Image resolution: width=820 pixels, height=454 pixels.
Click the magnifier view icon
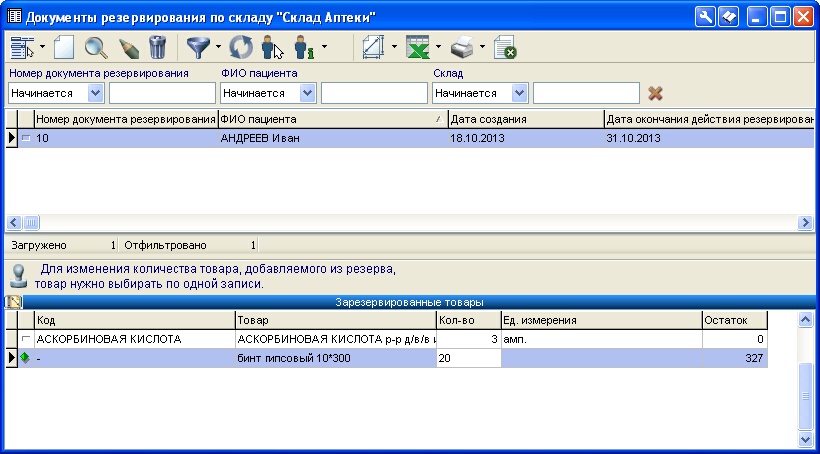coord(96,48)
